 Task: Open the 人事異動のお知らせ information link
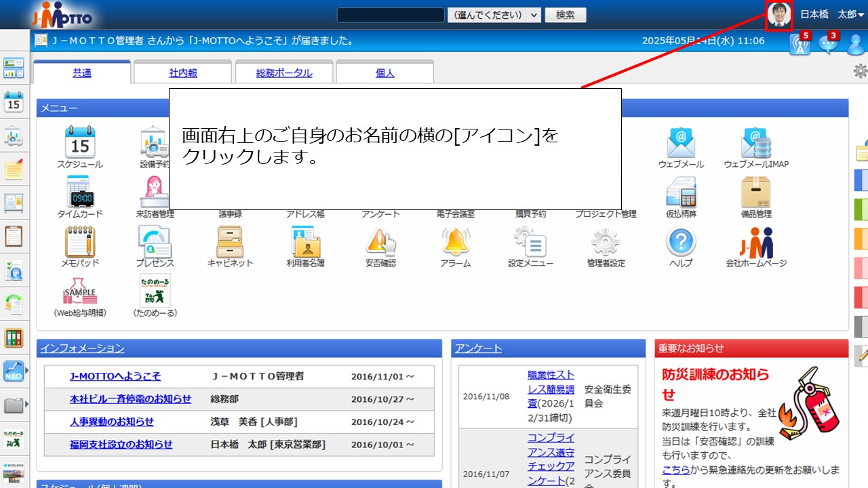tap(112, 422)
